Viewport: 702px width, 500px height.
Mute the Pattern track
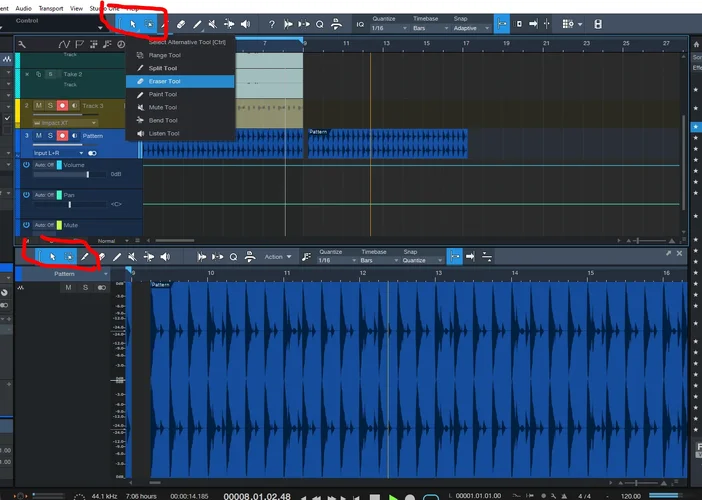(39, 135)
